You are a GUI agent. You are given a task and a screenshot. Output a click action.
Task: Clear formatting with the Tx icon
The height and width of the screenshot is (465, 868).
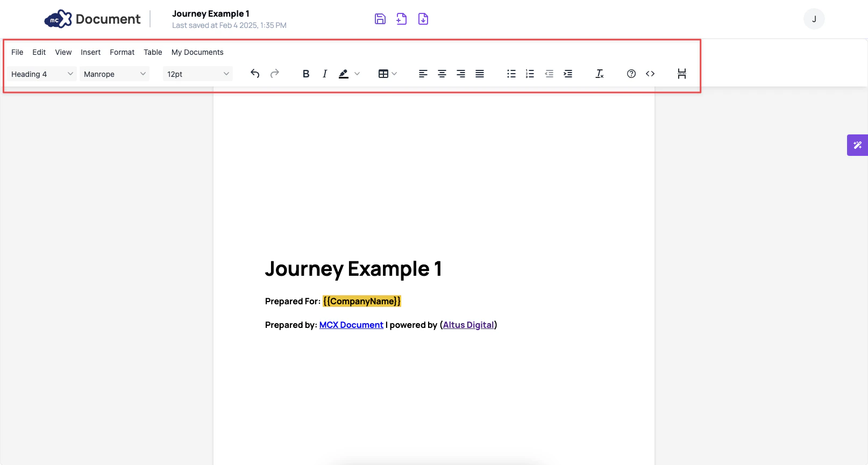(x=600, y=74)
